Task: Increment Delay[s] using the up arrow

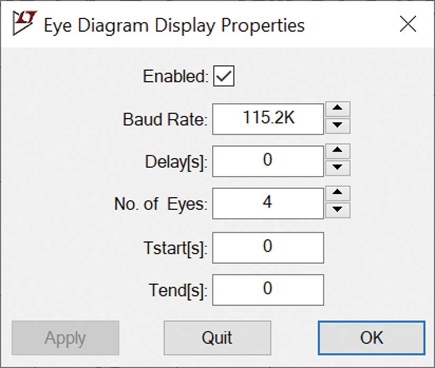Action: point(337,151)
